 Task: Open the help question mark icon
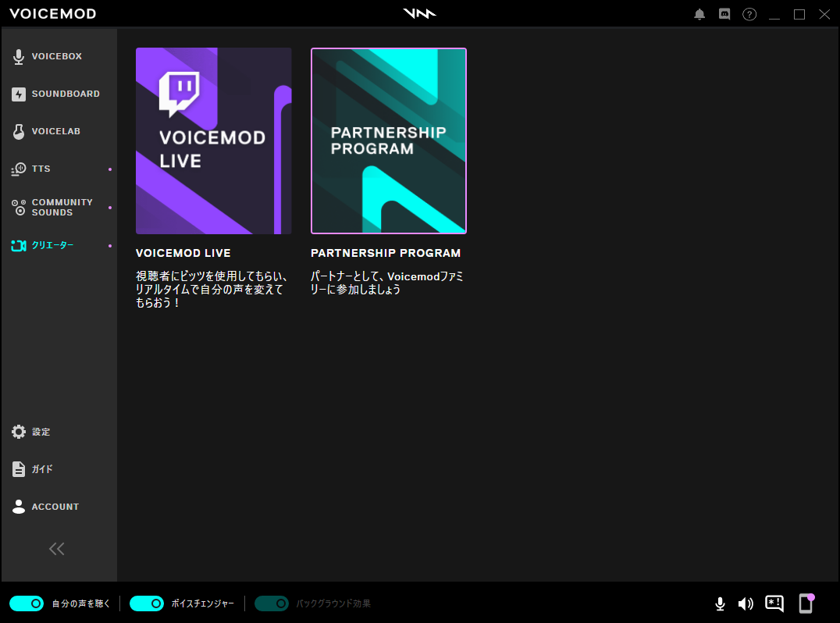(749, 14)
